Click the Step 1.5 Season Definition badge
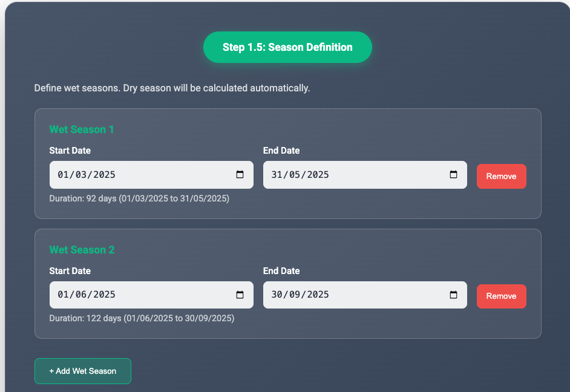Screen dimensions: 570x392 click(x=287, y=47)
